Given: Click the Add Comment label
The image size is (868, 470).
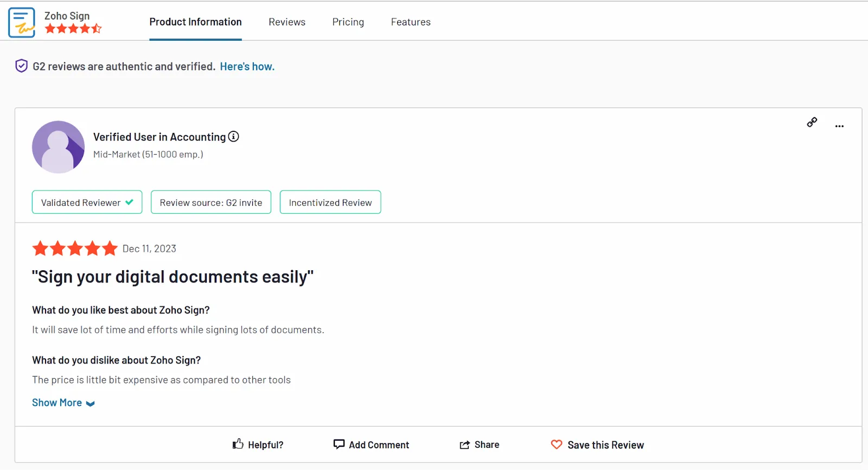Looking at the screenshot, I should (x=379, y=444).
